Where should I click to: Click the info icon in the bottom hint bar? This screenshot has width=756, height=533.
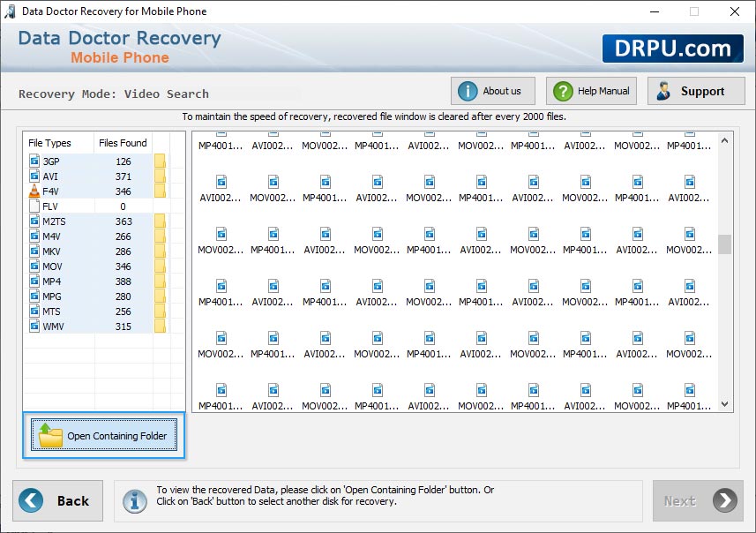(x=134, y=501)
